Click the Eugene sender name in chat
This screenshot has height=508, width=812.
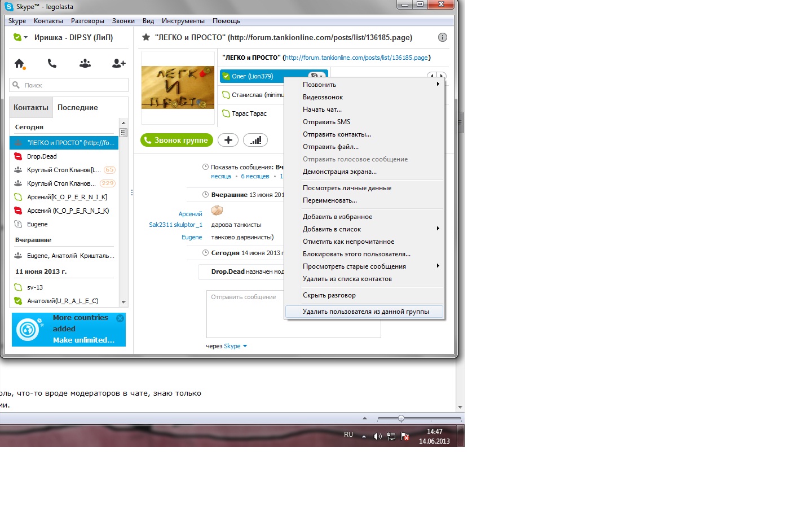pyautogui.click(x=192, y=237)
